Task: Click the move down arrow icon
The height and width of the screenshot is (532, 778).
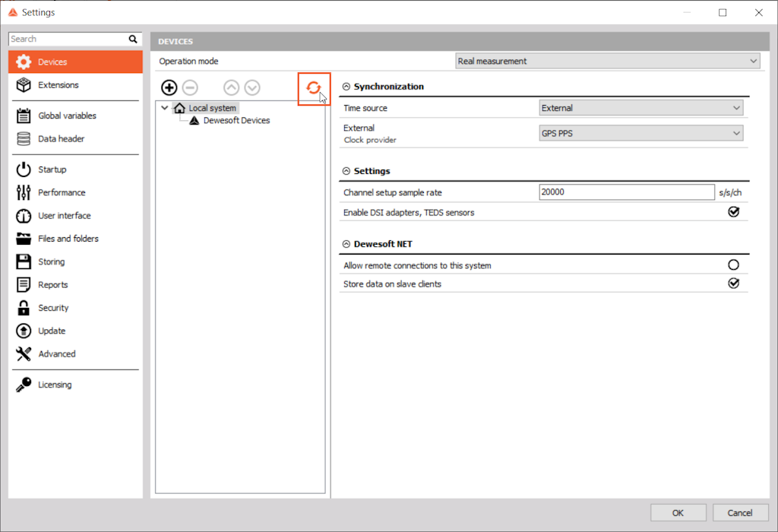Action: pyautogui.click(x=252, y=88)
